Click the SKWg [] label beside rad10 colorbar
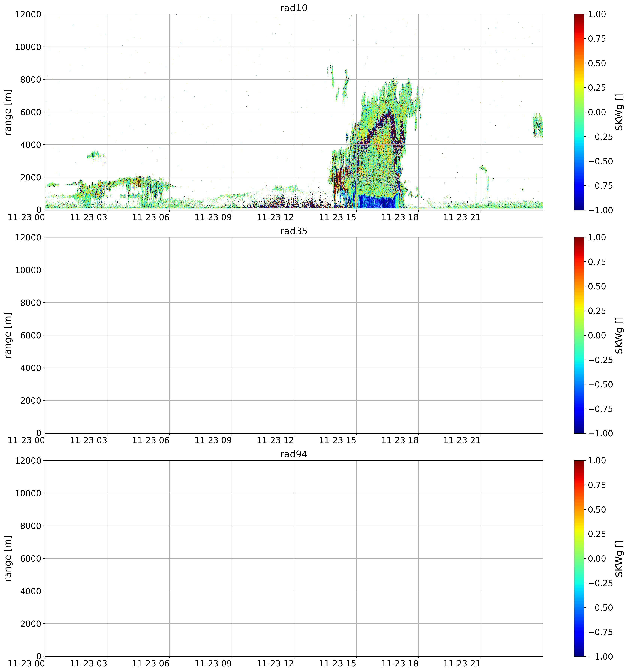 (x=619, y=112)
